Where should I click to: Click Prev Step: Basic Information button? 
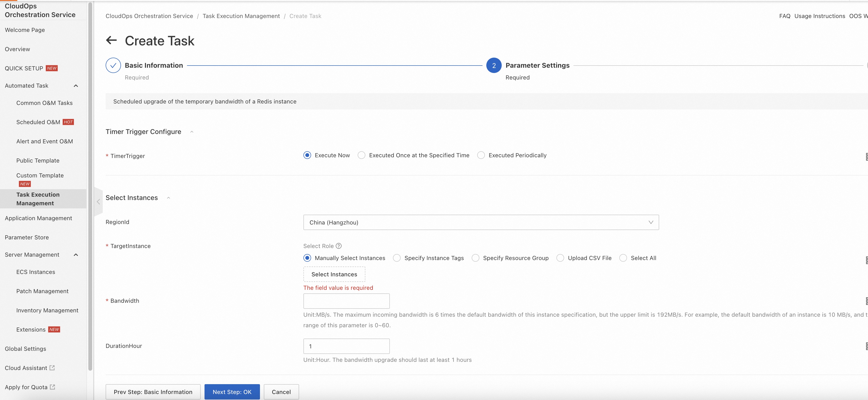coord(153,392)
